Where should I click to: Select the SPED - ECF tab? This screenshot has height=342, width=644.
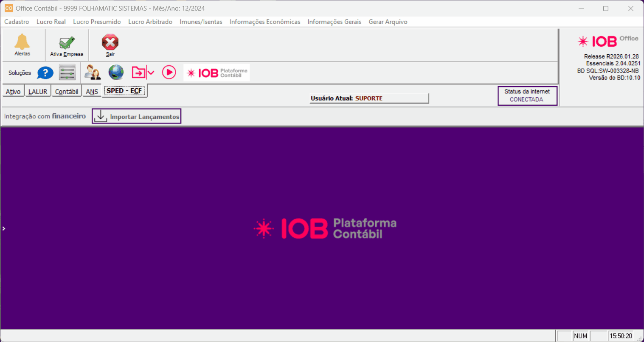click(124, 91)
